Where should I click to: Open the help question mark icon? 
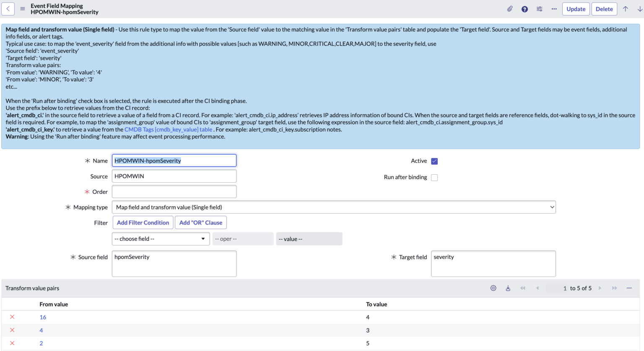pyautogui.click(x=525, y=9)
